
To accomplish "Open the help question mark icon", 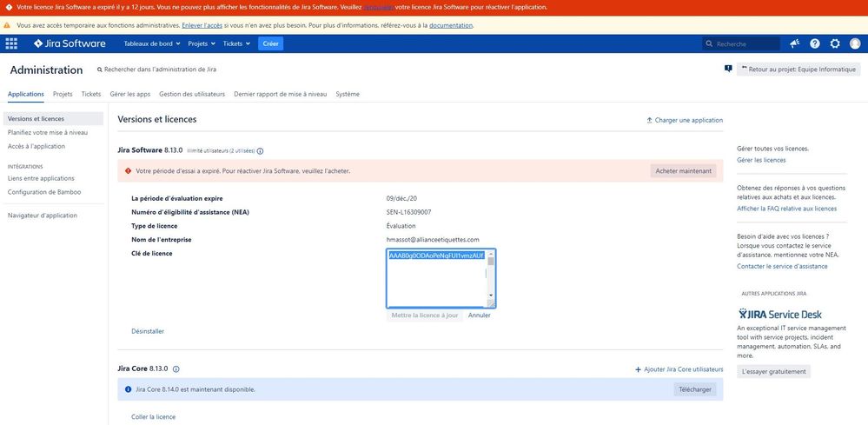I will click(815, 43).
